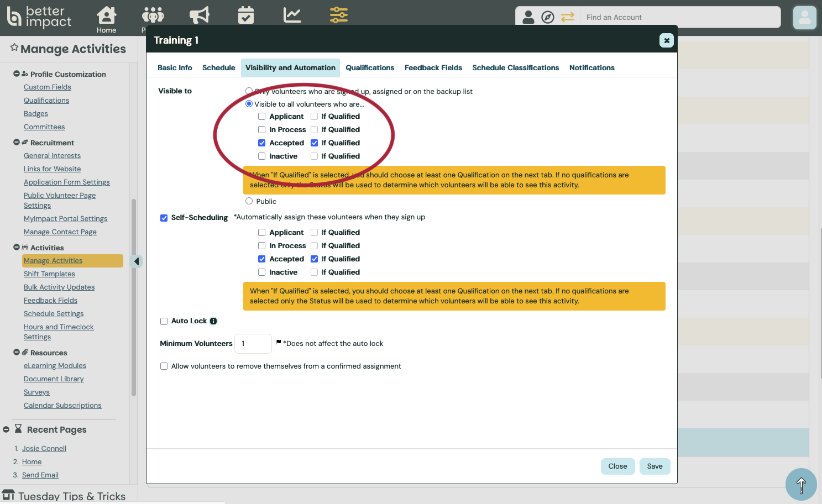This screenshot has width=822, height=504.
Task: Switch to the Notifications tab
Action: tap(591, 68)
